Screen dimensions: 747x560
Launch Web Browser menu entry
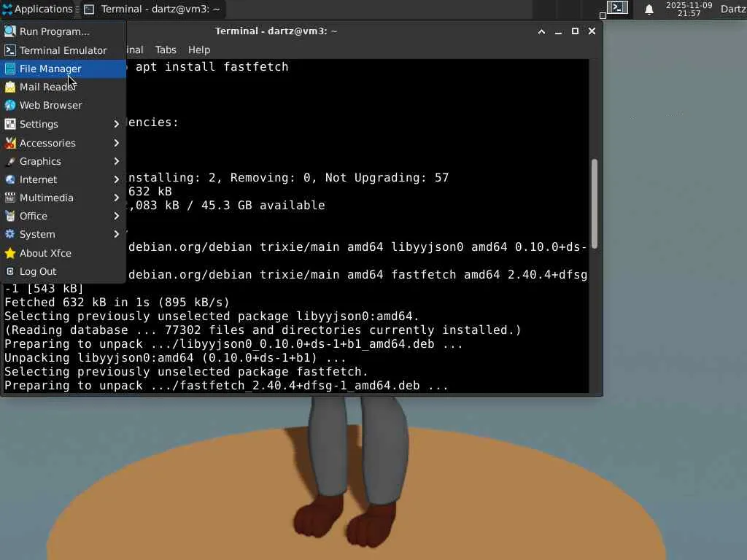pyautogui.click(x=63, y=105)
